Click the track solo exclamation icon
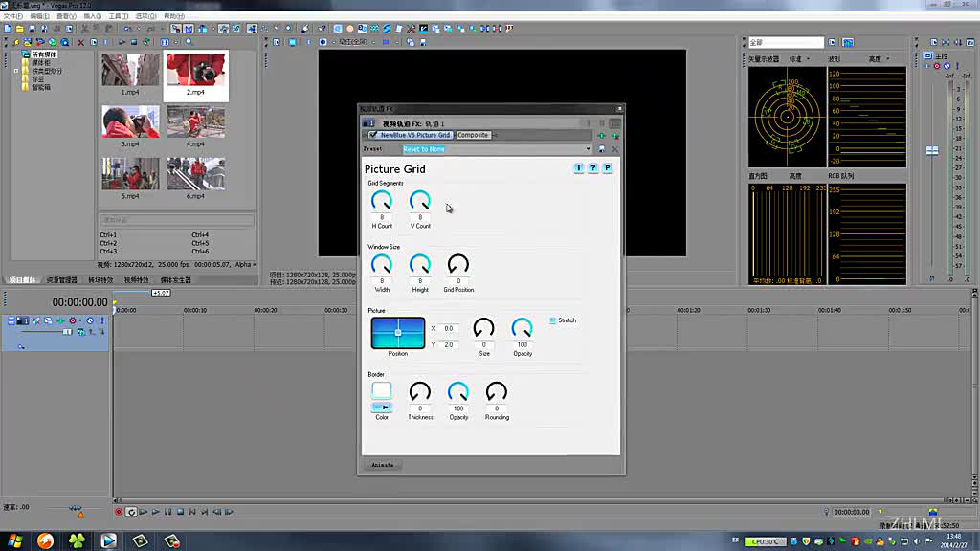The image size is (980, 551). tap(101, 320)
